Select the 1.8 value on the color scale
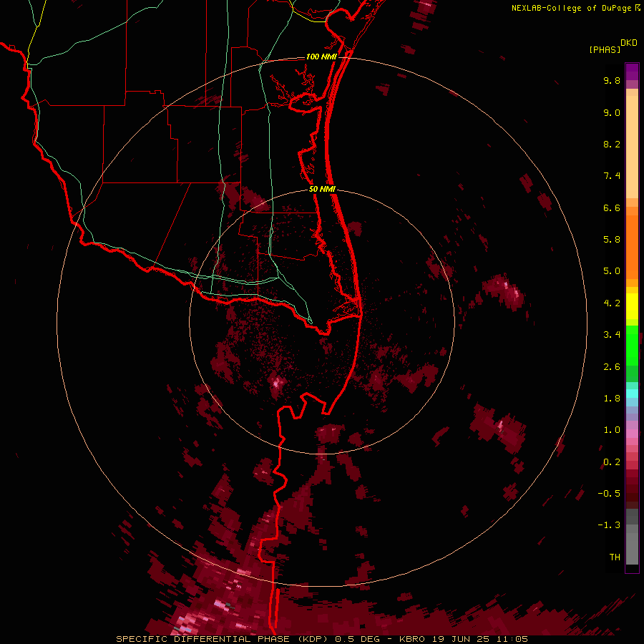644x644 pixels. point(612,399)
